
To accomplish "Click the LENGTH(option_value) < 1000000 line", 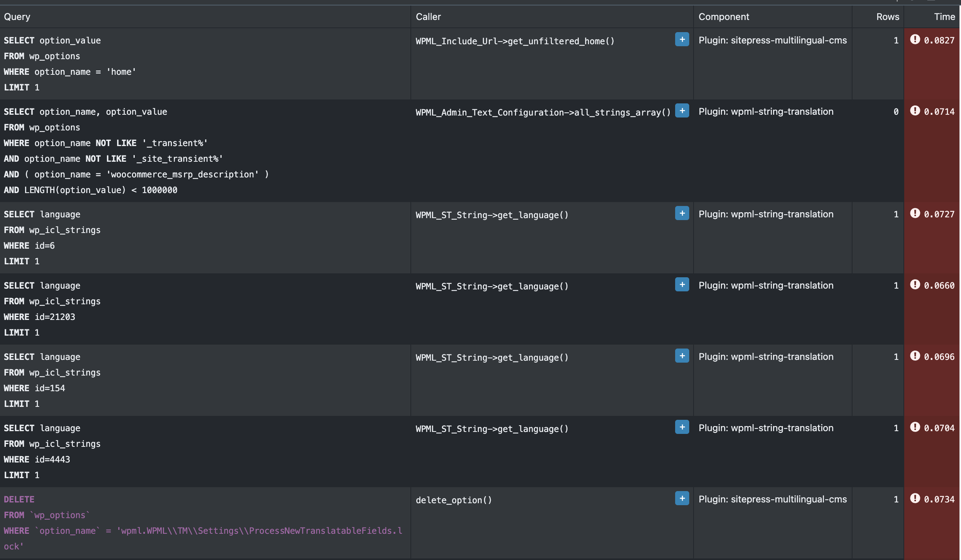I will 90,190.
